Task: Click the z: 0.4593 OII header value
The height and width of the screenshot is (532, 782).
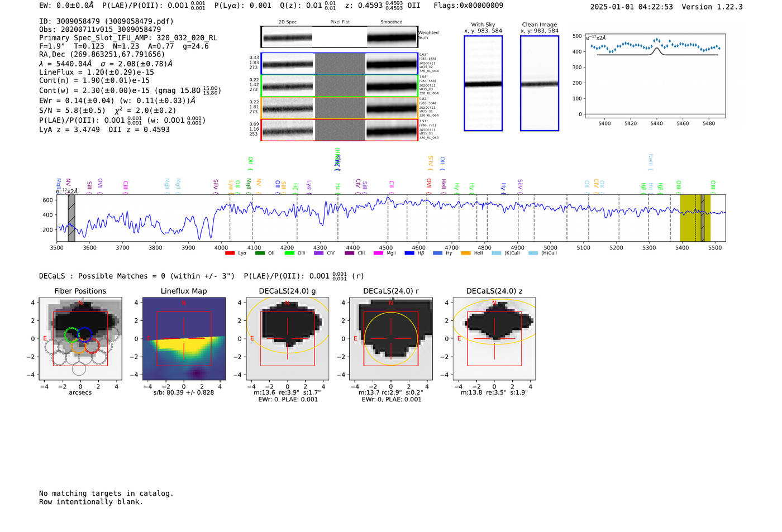Action: click(x=383, y=6)
